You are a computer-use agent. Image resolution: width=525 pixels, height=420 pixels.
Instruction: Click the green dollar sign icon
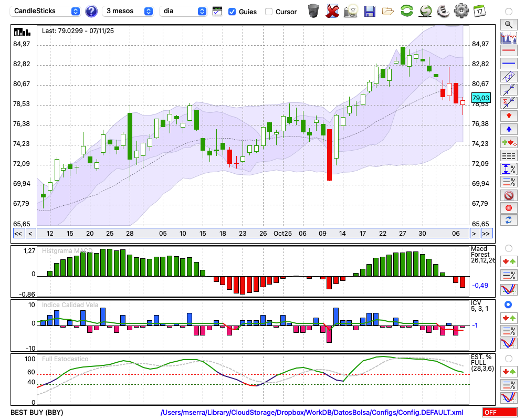click(x=425, y=11)
